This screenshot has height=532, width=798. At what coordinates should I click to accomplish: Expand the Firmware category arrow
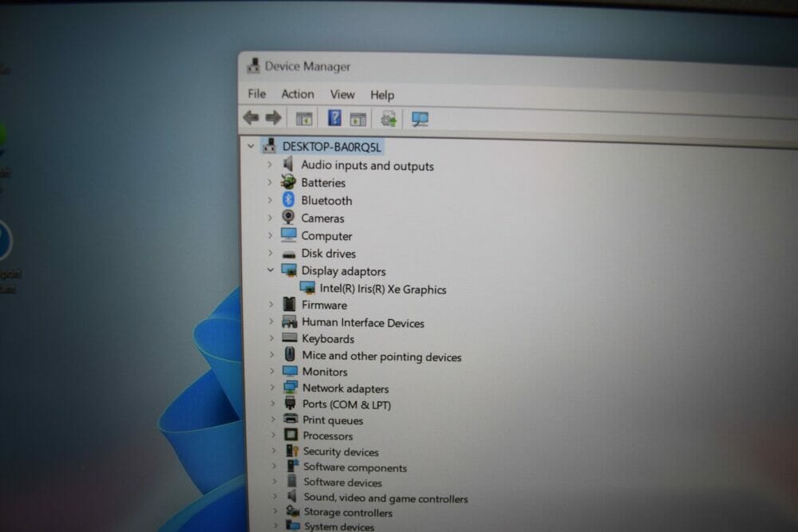[271, 305]
